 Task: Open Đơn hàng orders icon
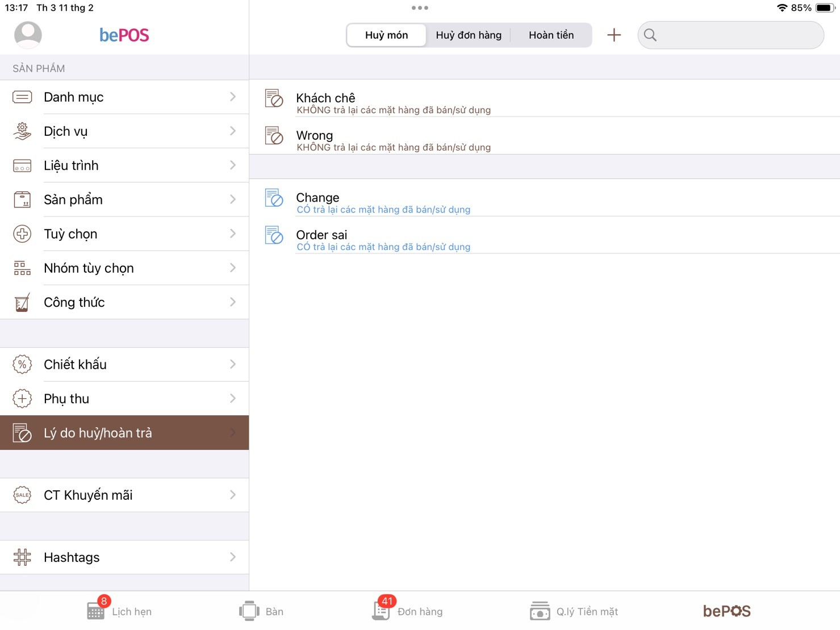(381, 611)
